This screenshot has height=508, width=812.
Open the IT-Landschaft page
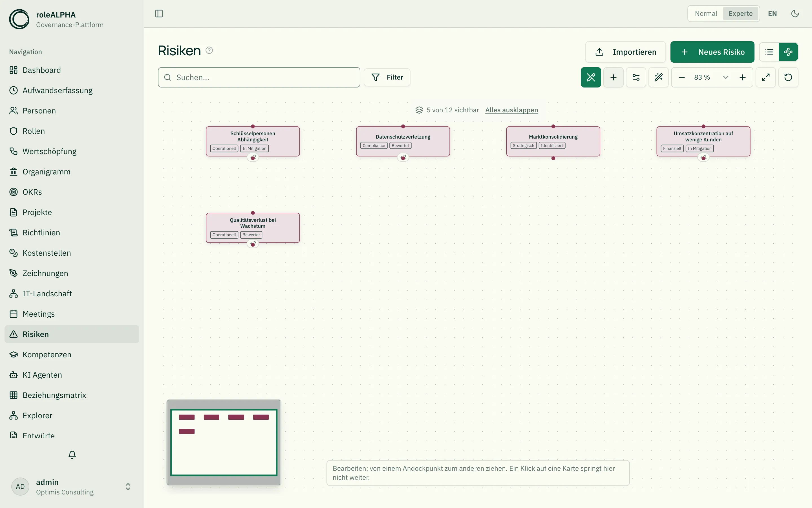[x=72, y=294]
